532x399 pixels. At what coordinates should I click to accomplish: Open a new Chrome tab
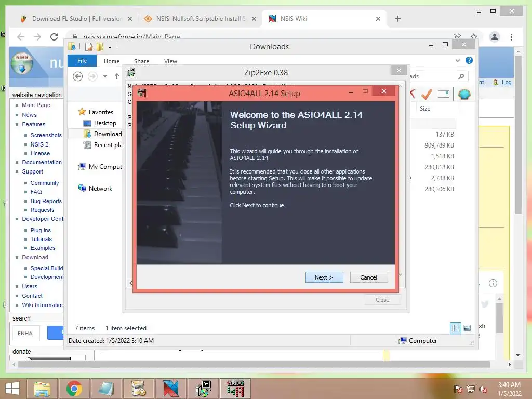(398, 19)
